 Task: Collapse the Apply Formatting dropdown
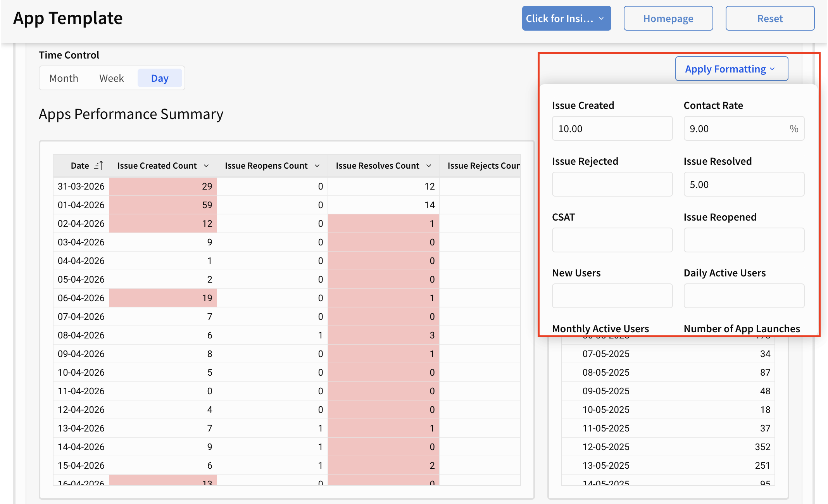731,69
